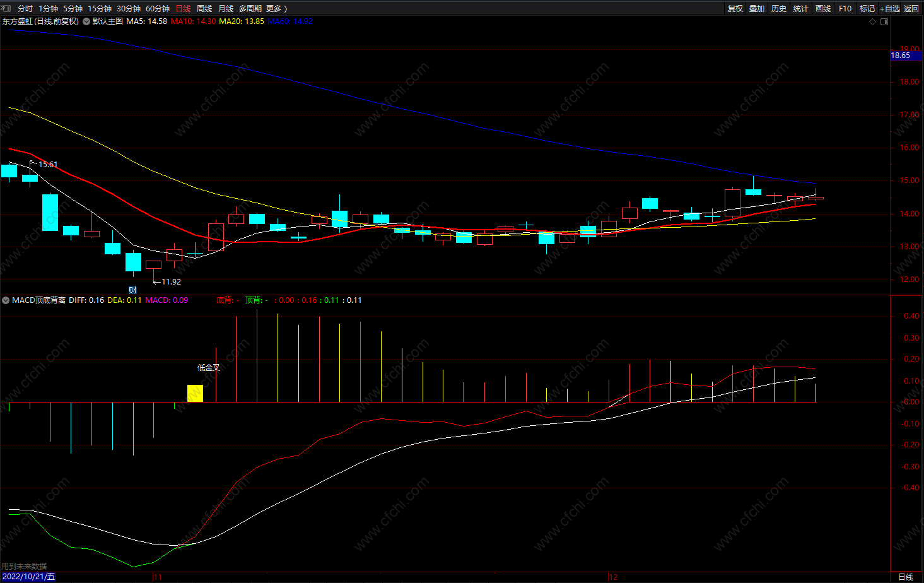Screen dimensions: 924x583
Task: Click the 叠加 overlay button
Action: (x=757, y=8)
